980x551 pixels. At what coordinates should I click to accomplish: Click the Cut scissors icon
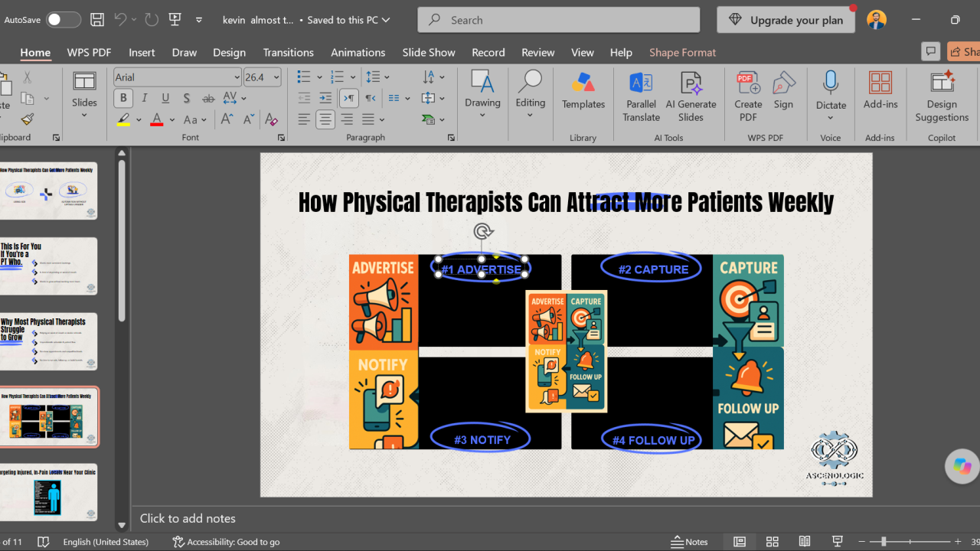click(28, 77)
